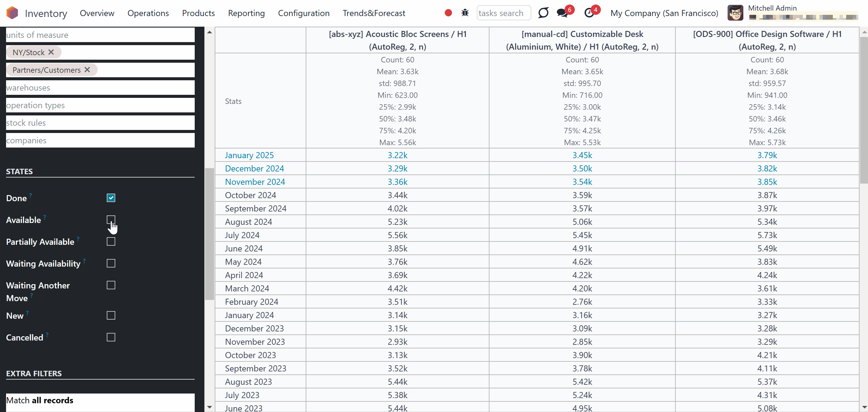Click the red record indicator icon
Image resolution: width=868 pixels, height=412 pixels.
coord(448,13)
